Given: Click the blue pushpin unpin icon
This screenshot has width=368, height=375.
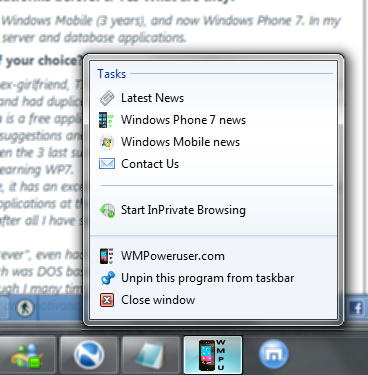Looking at the screenshot, I should click(x=107, y=278).
